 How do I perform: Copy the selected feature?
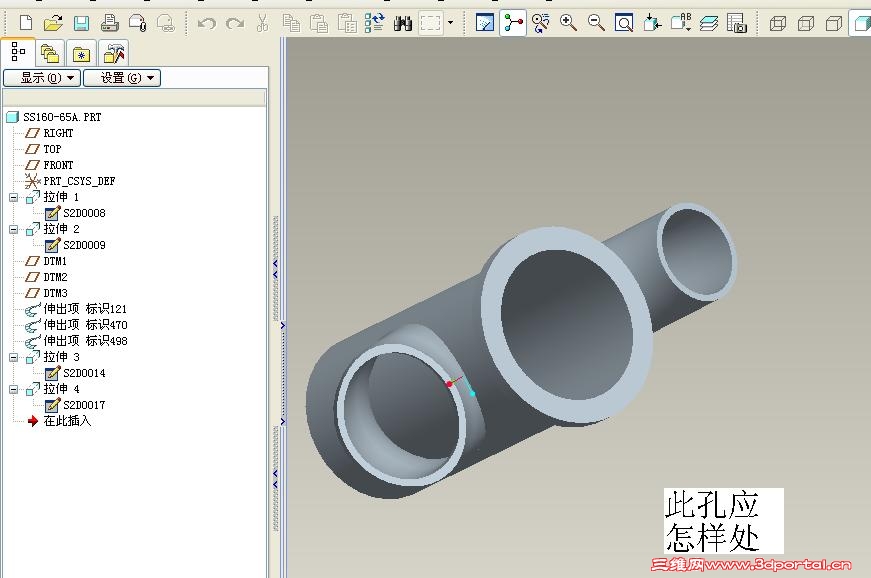291,23
